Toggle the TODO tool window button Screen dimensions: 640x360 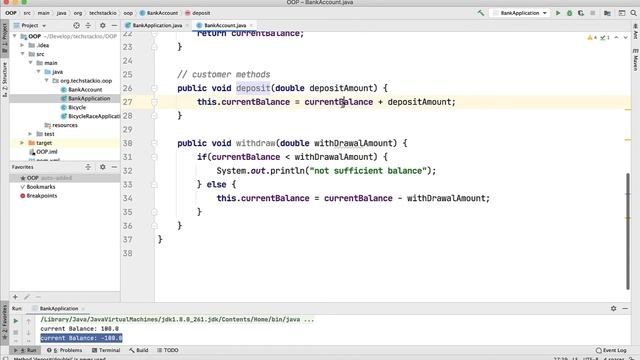[168, 350]
